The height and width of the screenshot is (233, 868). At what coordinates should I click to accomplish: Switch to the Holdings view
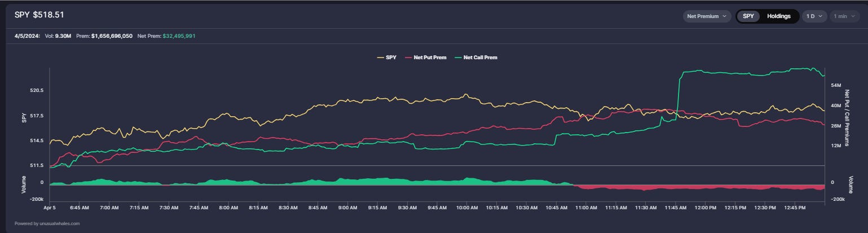coord(779,16)
